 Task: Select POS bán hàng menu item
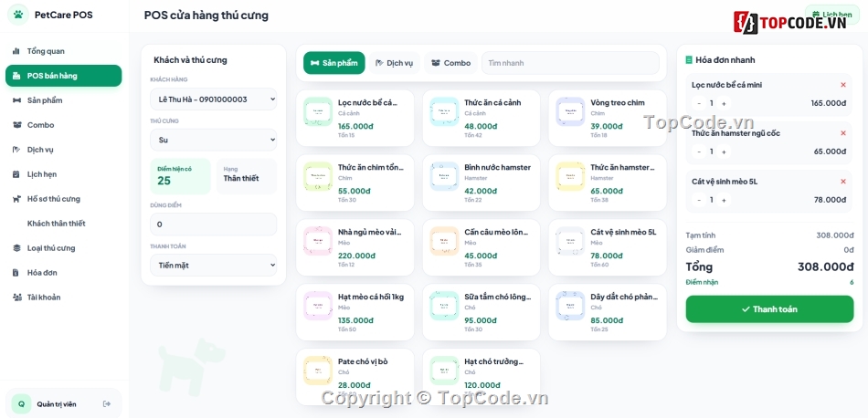point(64,76)
